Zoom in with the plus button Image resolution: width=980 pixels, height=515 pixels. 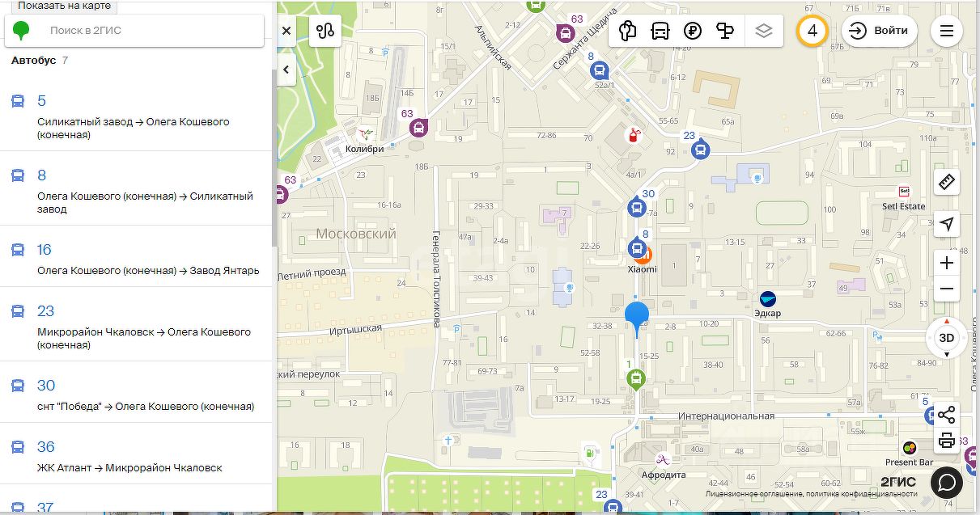tap(947, 263)
